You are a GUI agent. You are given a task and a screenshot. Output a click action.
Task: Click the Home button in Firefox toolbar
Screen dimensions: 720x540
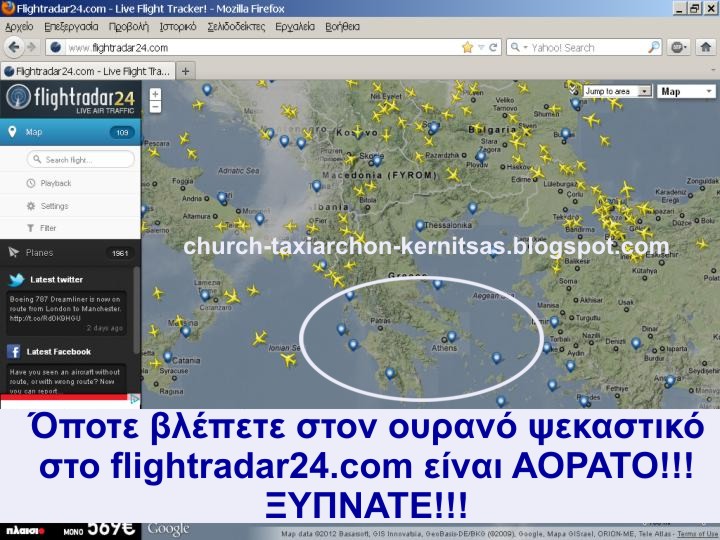(x=706, y=47)
